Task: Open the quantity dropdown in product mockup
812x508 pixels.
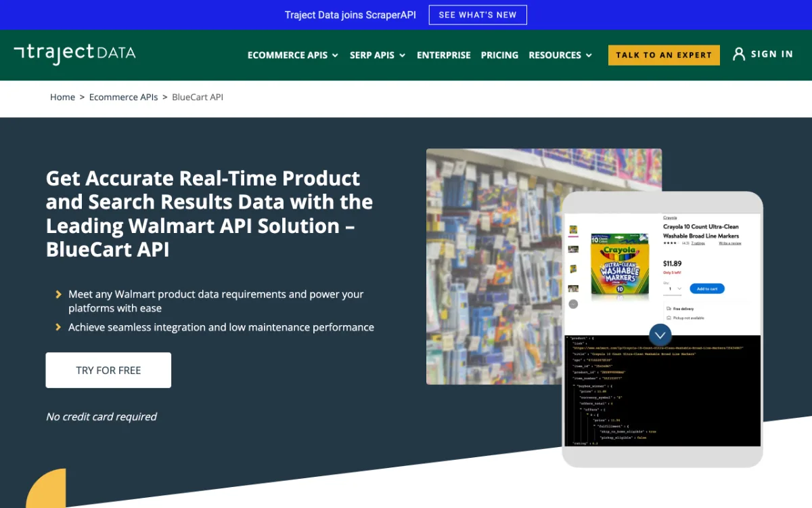Action: click(x=673, y=289)
